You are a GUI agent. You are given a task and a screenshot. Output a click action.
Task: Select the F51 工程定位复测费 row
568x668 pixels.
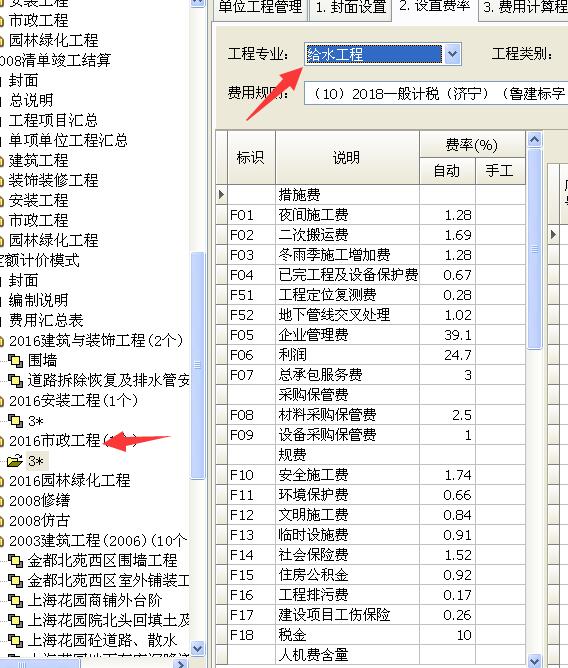372,295
